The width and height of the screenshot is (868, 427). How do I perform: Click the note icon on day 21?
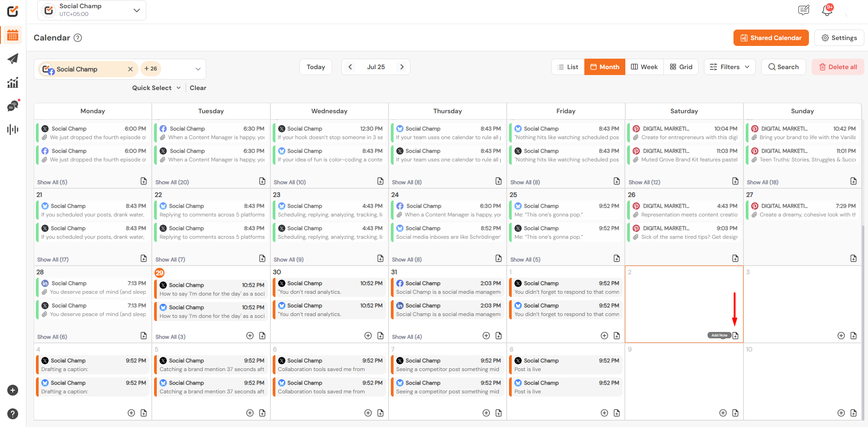[x=144, y=258]
